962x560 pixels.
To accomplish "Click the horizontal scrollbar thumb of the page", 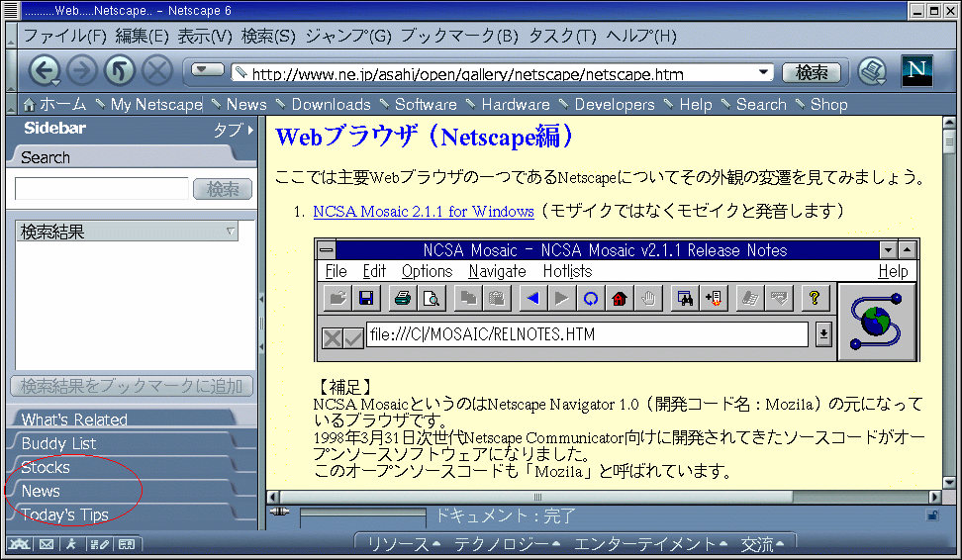I will click(536, 497).
